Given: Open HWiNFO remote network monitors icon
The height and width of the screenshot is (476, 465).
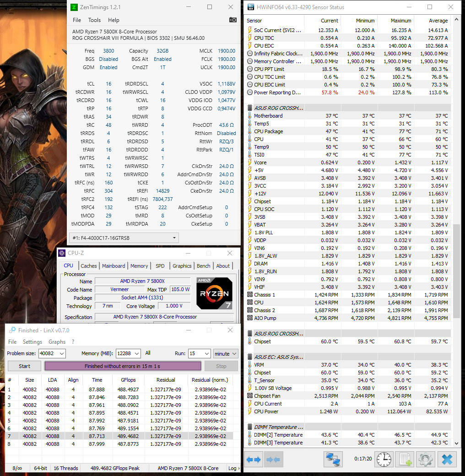Looking at the screenshot, I should 333,460.
